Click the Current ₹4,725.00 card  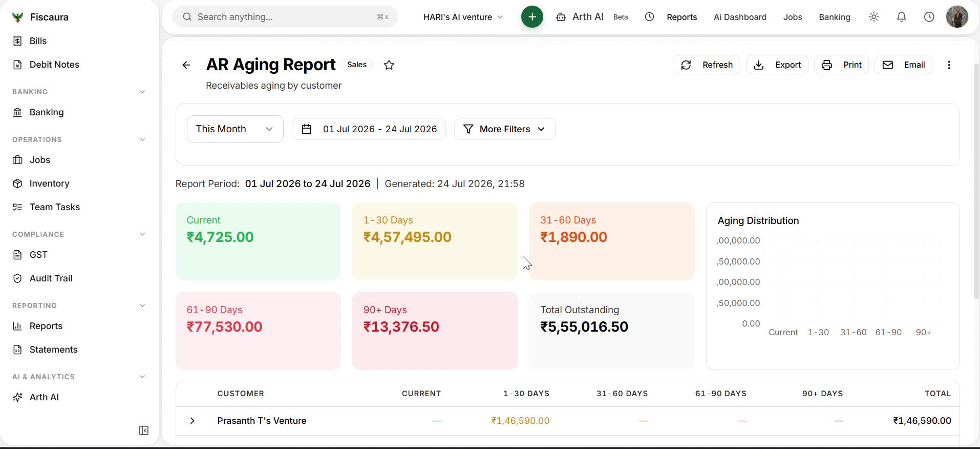click(x=258, y=241)
